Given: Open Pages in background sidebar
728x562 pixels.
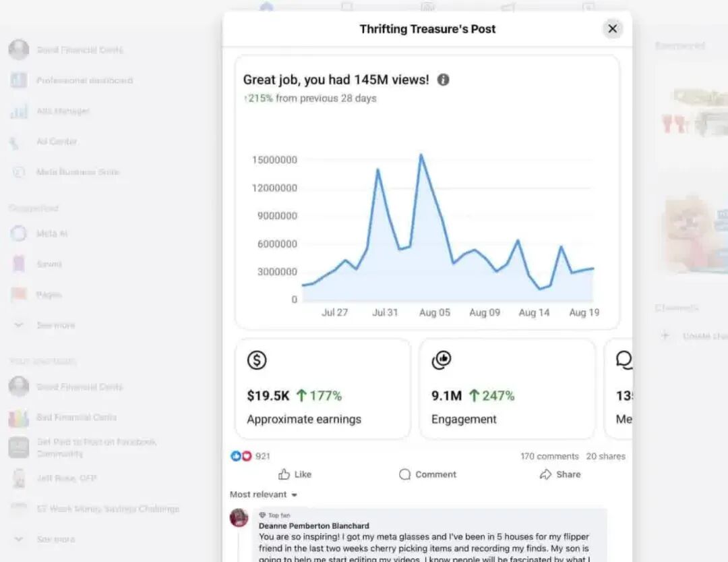Looking at the screenshot, I should point(49,295).
